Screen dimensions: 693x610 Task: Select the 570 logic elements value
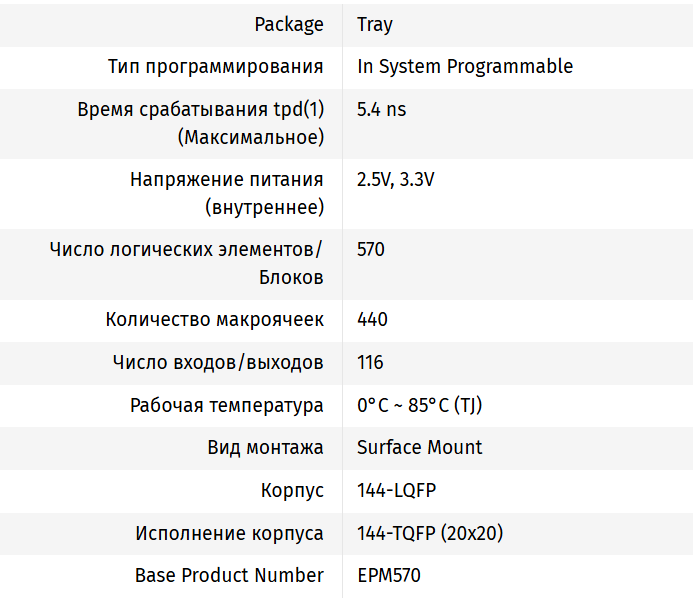(x=371, y=250)
